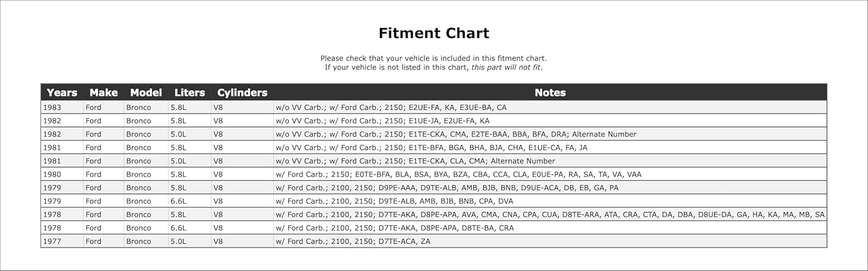Click the 6.6L cell in the 1978 row
Image resolution: width=868 pixels, height=271 pixels.
pyautogui.click(x=179, y=228)
